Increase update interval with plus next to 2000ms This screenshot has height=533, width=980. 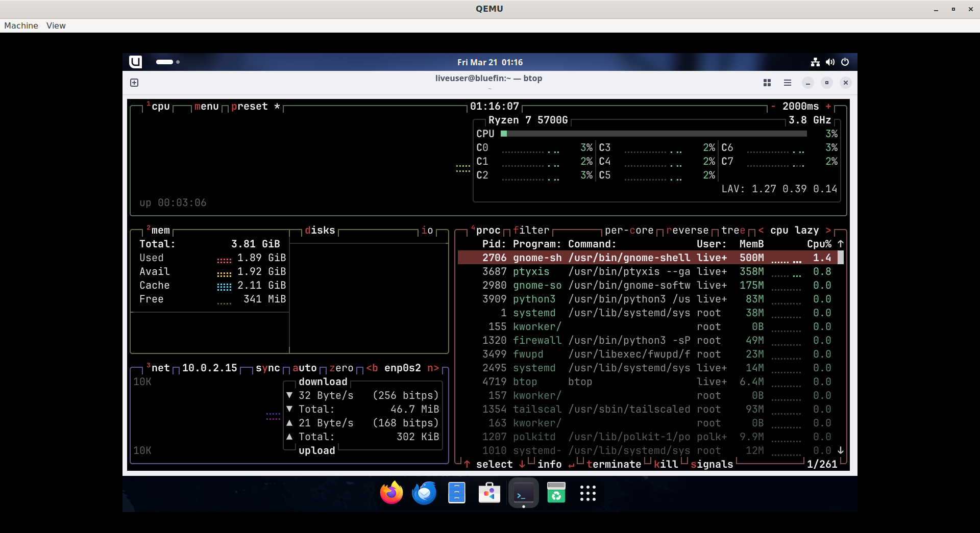pos(828,107)
